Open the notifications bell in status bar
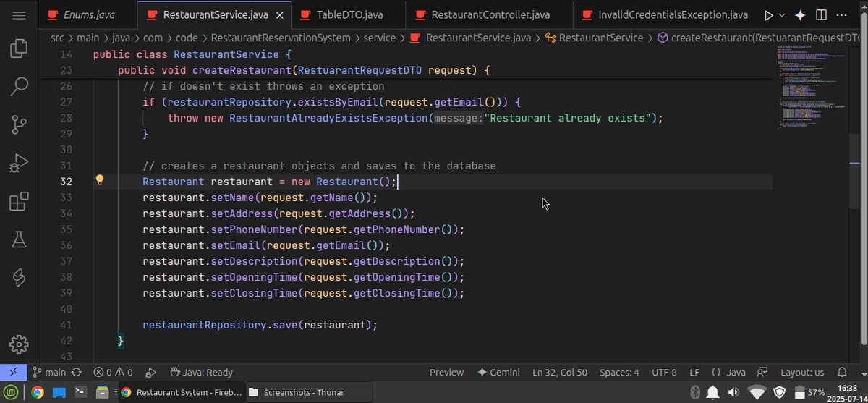Image resolution: width=868 pixels, height=403 pixels. tap(842, 372)
